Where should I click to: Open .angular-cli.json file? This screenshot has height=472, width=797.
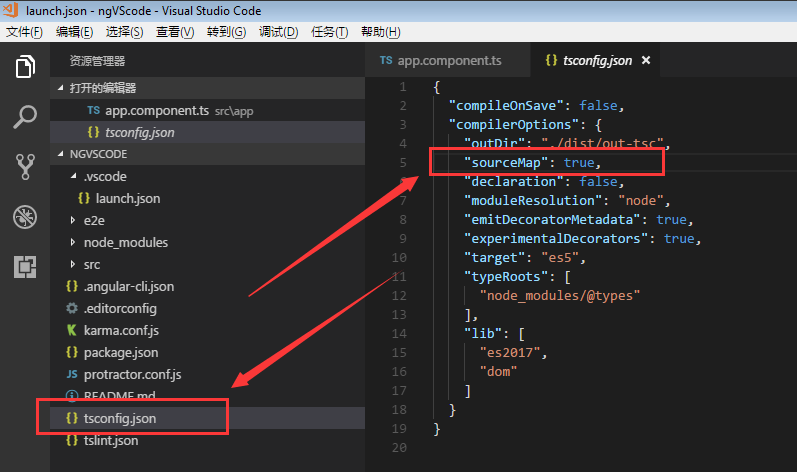[207, 287]
